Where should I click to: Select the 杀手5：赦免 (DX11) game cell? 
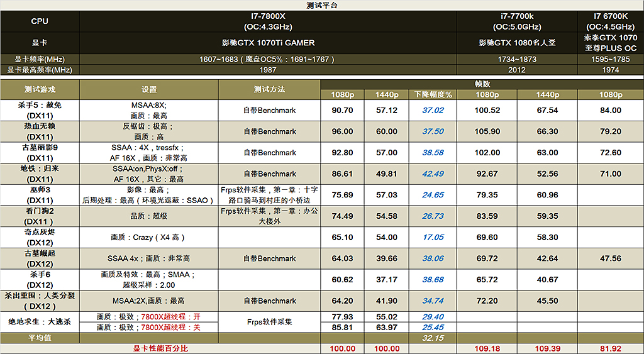tap(40, 110)
